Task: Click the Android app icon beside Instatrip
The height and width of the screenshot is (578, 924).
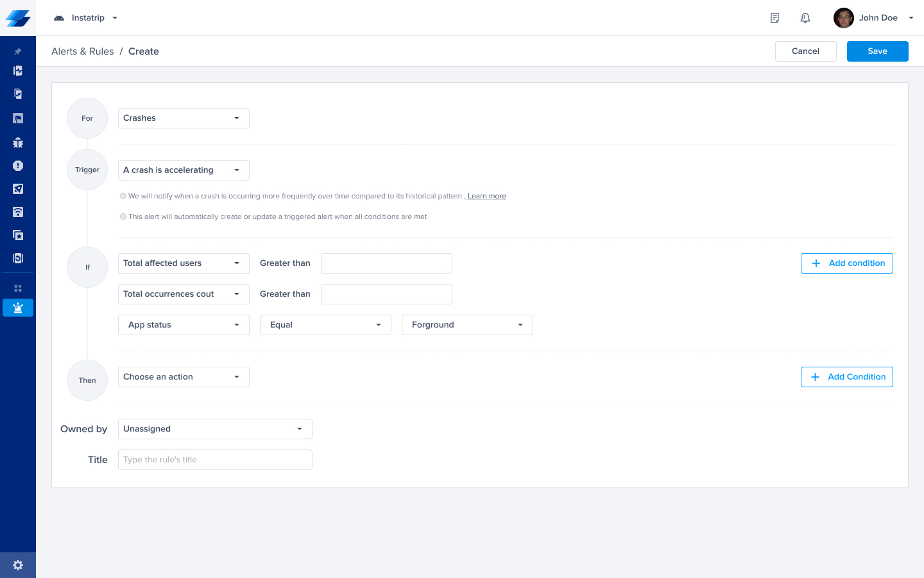Action: coord(59,18)
